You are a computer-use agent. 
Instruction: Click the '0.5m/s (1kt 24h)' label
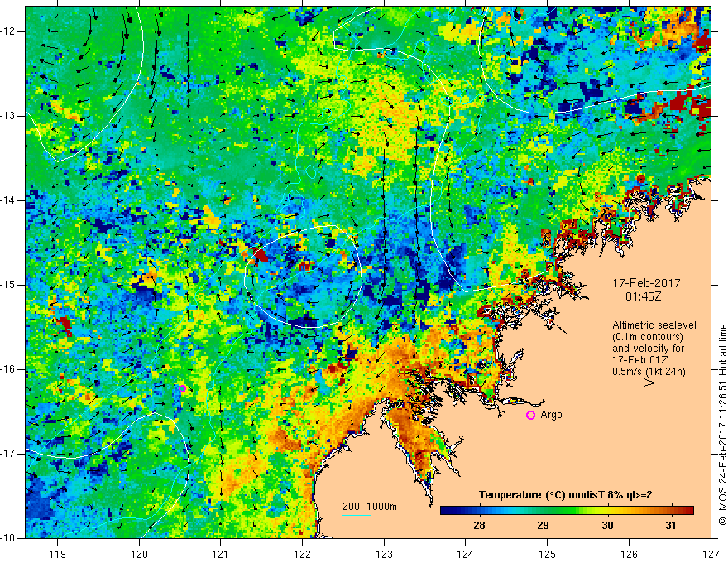[649, 372]
